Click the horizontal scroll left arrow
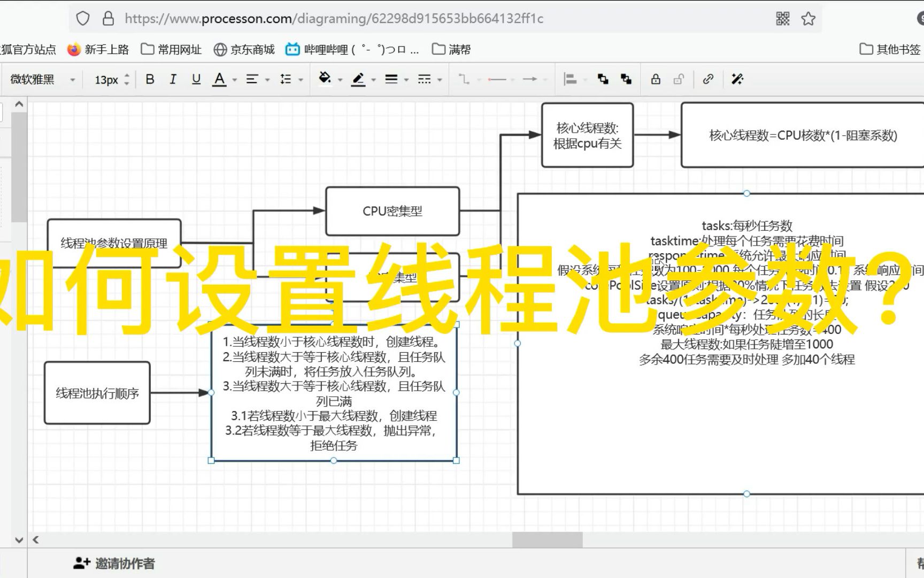 (x=36, y=539)
